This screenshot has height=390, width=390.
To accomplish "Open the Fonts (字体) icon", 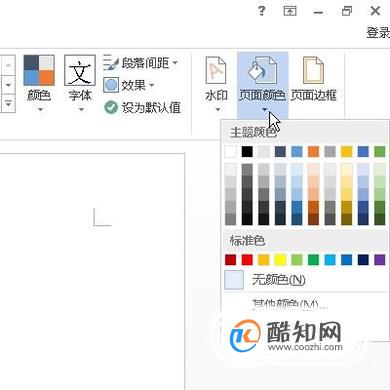I will [80, 70].
